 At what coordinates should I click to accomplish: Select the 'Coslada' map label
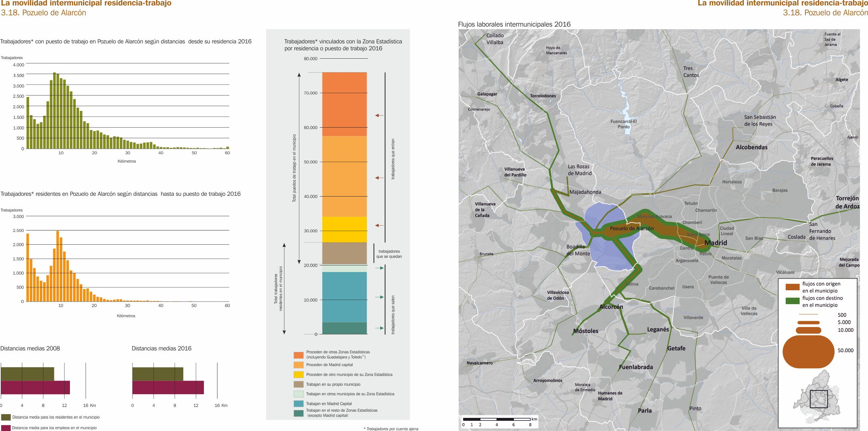pyautogui.click(x=797, y=237)
